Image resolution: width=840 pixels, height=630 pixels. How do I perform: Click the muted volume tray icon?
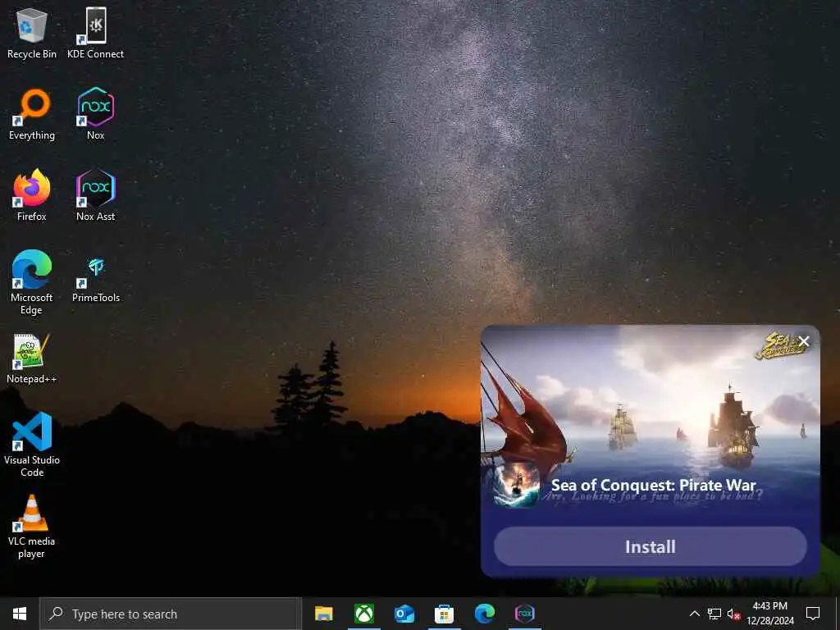pos(733,614)
